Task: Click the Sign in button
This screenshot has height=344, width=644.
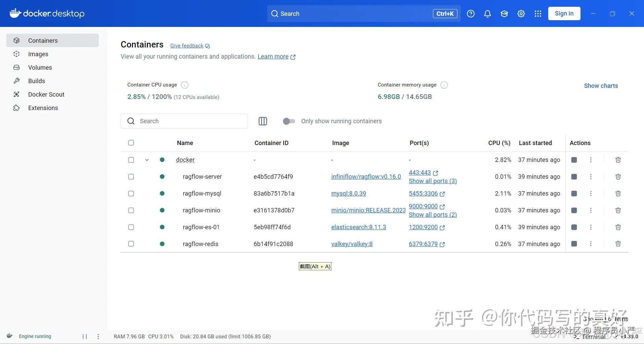Action: tap(564, 13)
